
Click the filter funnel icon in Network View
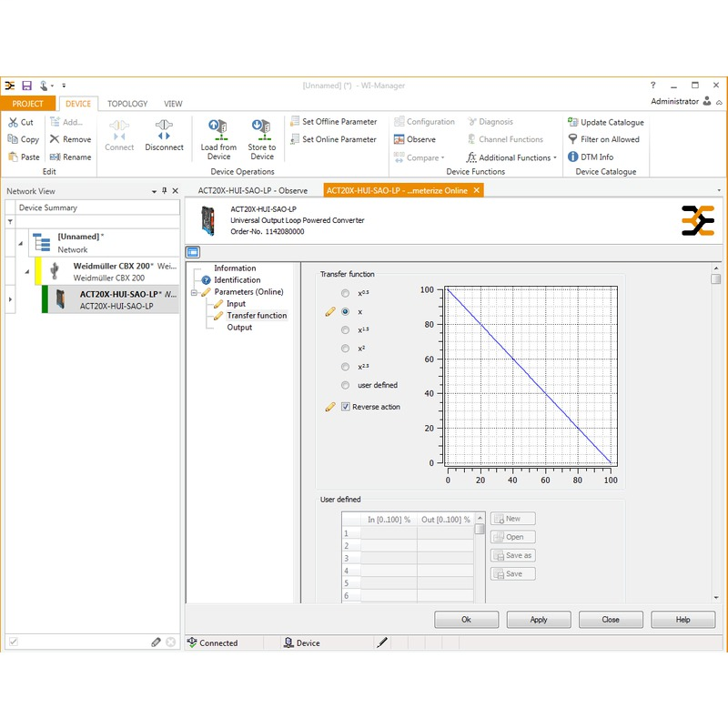tap(10, 222)
